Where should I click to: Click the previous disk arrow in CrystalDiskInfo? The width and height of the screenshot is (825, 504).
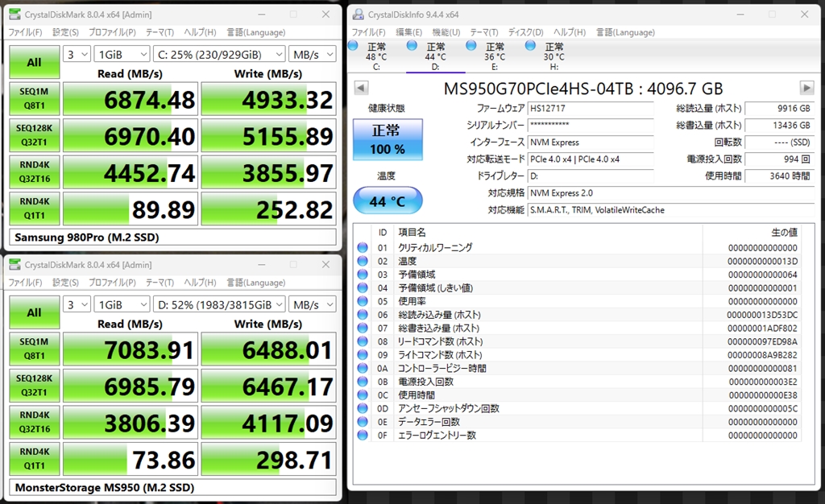point(361,88)
